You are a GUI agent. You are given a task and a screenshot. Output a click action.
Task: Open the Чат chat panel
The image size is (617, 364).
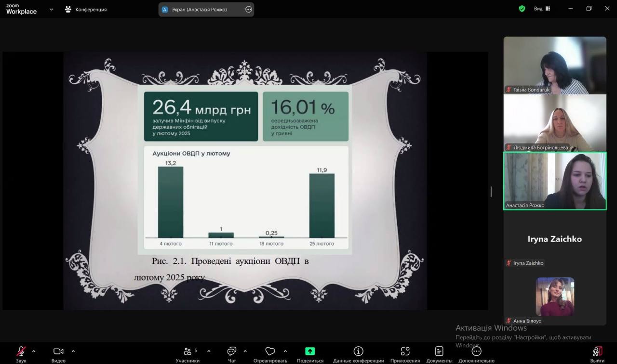pyautogui.click(x=232, y=351)
